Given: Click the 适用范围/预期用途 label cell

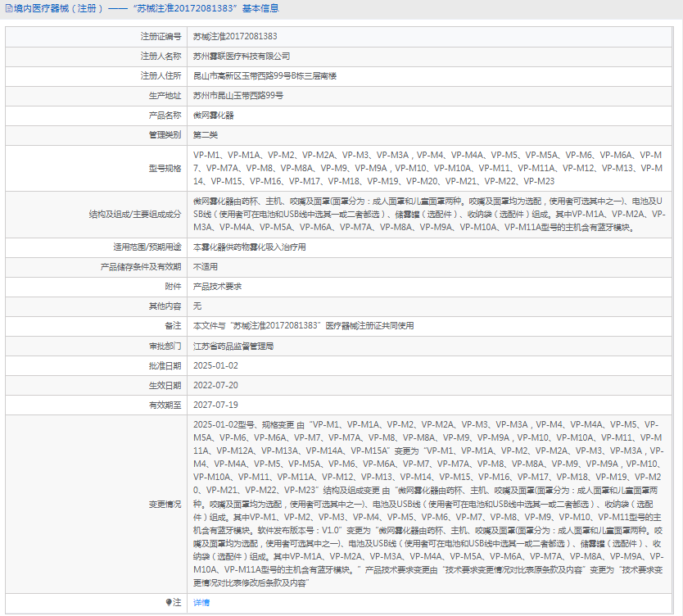Looking at the screenshot, I should click(97, 247).
